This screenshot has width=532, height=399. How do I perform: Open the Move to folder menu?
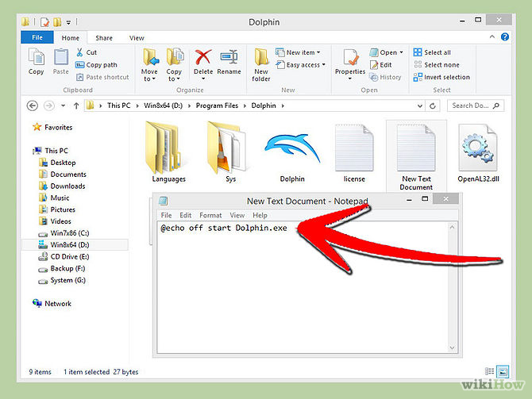click(149, 65)
